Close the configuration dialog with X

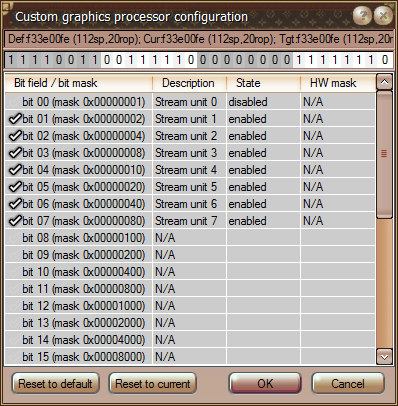click(x=383, y=15)
